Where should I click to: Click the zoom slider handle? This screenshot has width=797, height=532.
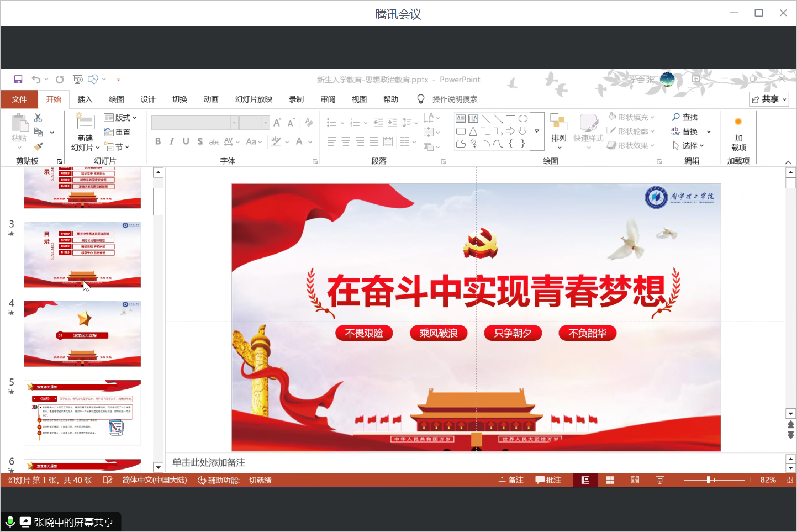[709, 480]
